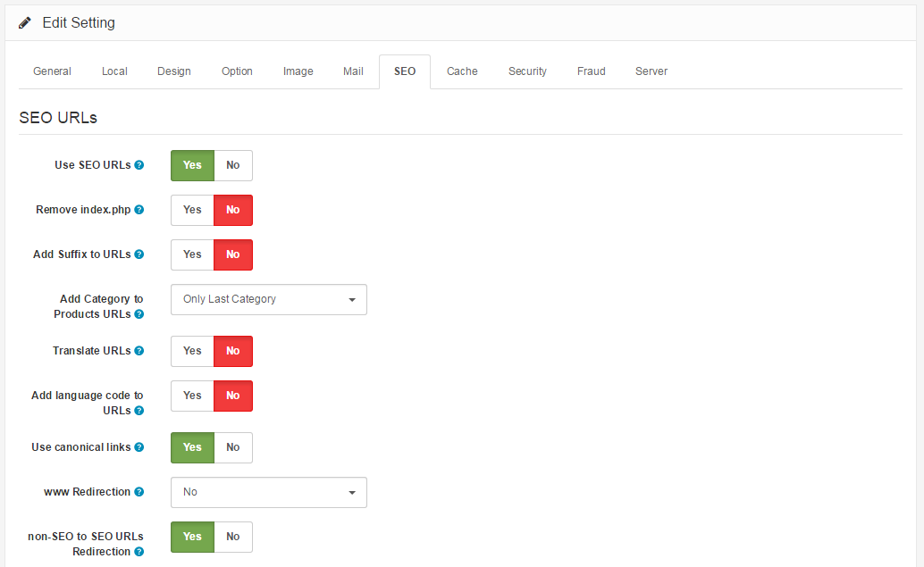Switch to the Design tab
Image resolution: width=924 pixels, height=567 pixels.
coord(174,71)
